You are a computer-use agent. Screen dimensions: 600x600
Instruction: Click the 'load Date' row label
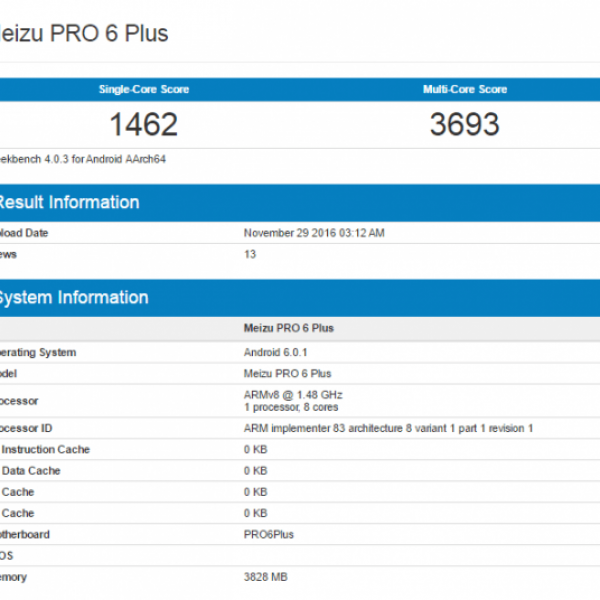coord(24,233)
